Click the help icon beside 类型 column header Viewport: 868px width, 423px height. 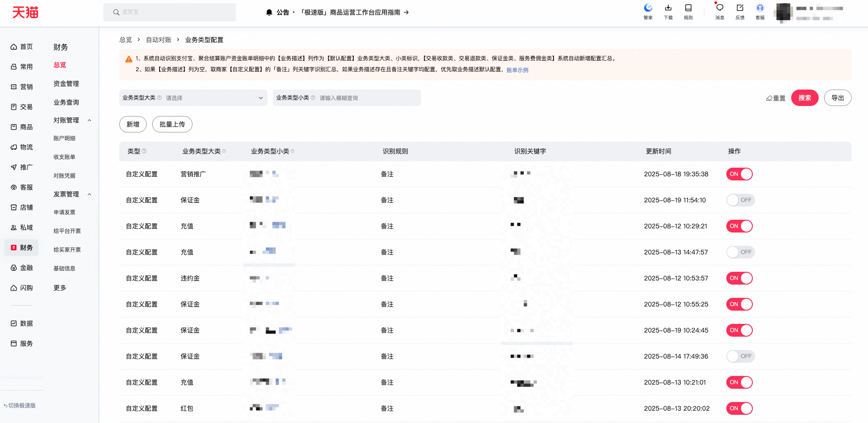point(144,151)
